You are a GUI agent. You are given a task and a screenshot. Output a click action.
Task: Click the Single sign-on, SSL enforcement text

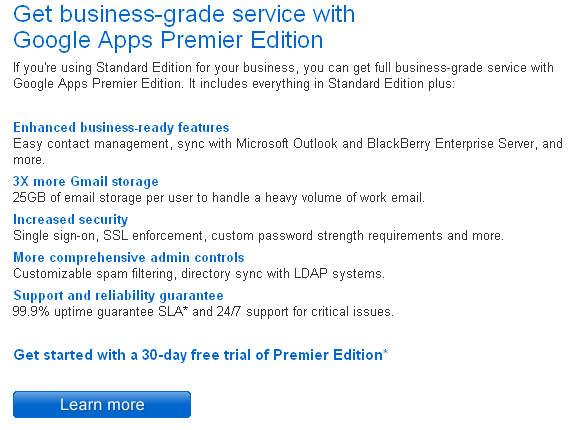pos(258,236)
